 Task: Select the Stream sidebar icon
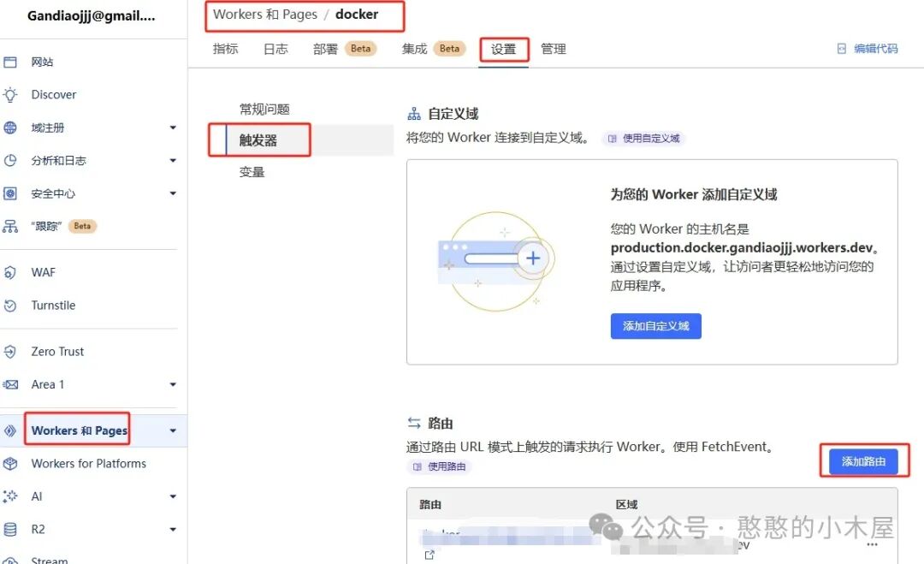point(12,558)
